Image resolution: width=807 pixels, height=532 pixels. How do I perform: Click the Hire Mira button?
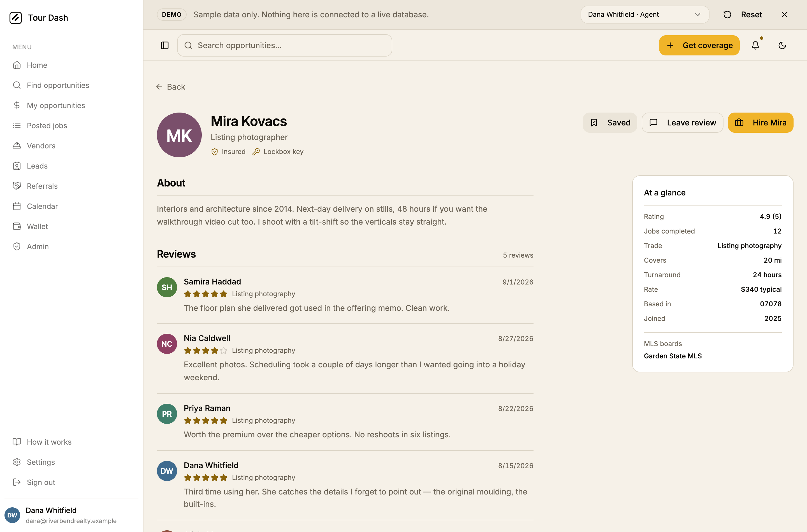(x=760, y=122)
